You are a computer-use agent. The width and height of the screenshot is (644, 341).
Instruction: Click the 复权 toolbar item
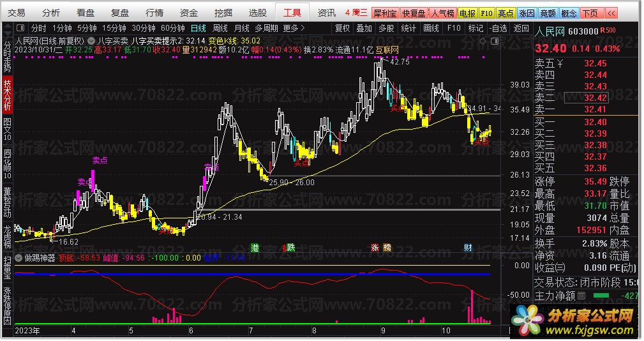coord(343,28)
